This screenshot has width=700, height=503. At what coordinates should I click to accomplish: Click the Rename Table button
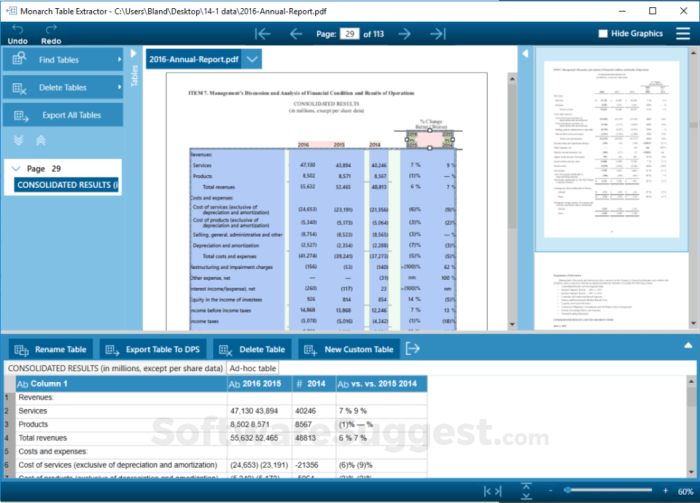(x=51, y=349)
